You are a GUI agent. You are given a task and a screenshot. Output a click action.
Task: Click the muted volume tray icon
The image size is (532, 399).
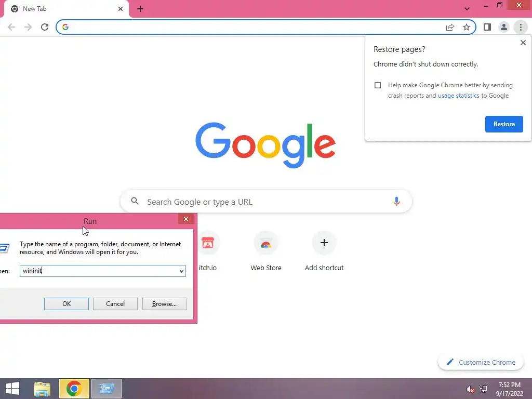(x=470, y=389)
